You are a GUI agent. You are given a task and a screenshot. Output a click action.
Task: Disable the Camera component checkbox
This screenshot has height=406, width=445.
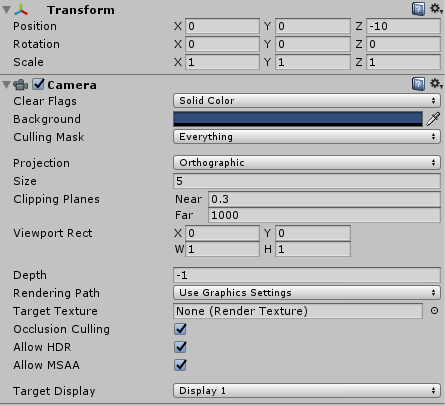click(38, 84)
